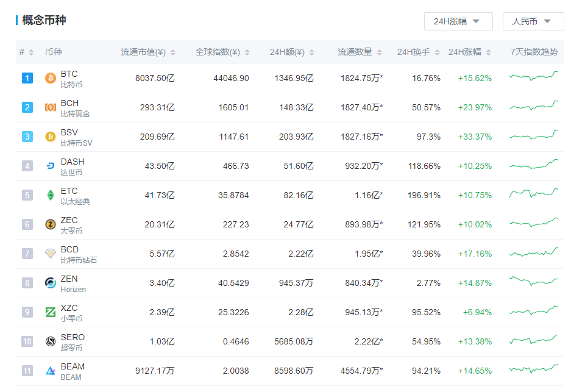
Task: Open the SERO 超零币 coin link
Action: (x=73, y=342)
